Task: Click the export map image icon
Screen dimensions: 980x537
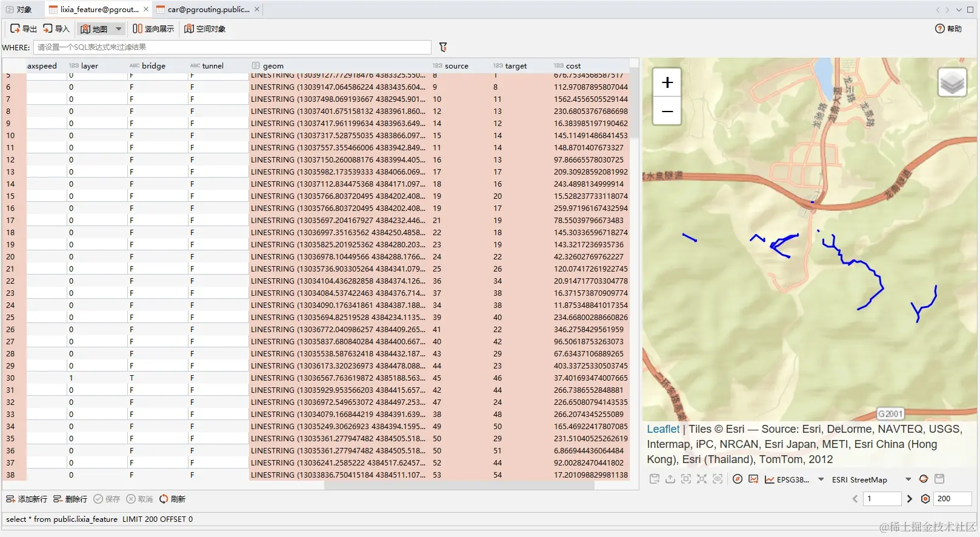Action: click(x=753, y=479)
